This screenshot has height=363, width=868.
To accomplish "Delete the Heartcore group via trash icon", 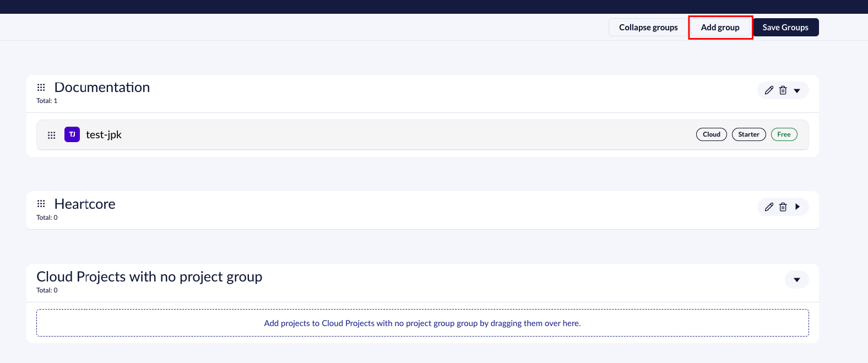I will tap(783, 207).
